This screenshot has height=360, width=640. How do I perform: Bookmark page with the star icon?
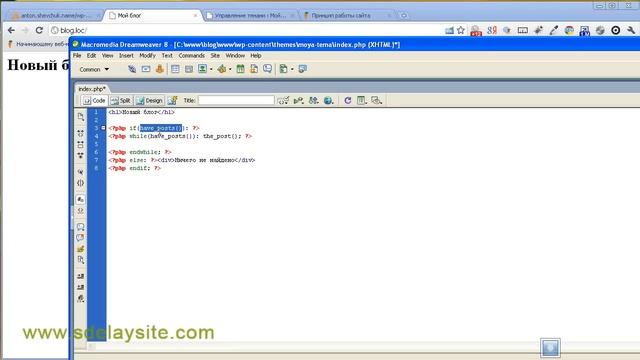461,30
